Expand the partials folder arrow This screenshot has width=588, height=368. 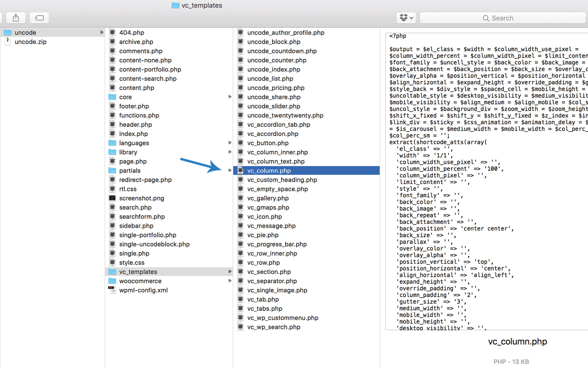(x=230, y=171)
